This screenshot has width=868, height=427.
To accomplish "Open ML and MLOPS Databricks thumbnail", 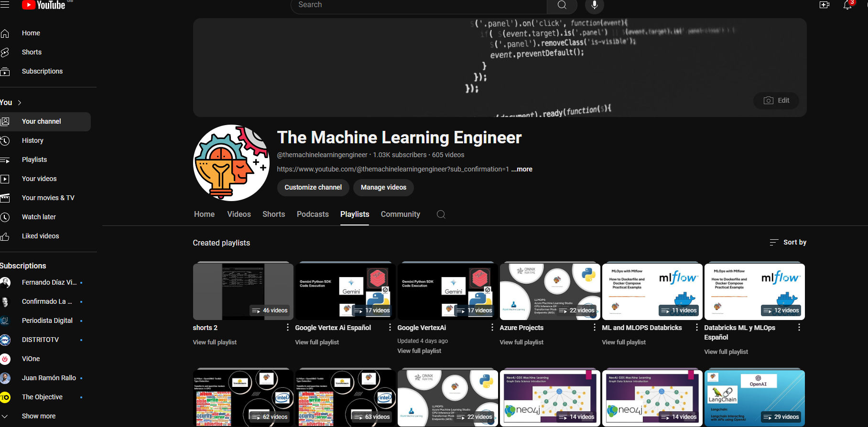I will [652, 291].
